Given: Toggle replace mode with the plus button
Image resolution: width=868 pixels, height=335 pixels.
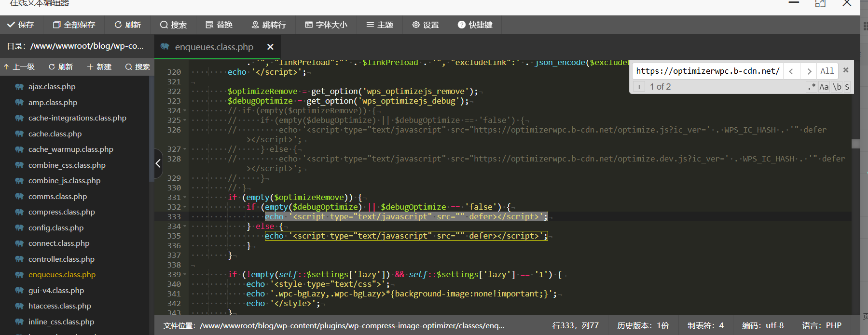Looking at the screenshot, I should pos(639,87).
